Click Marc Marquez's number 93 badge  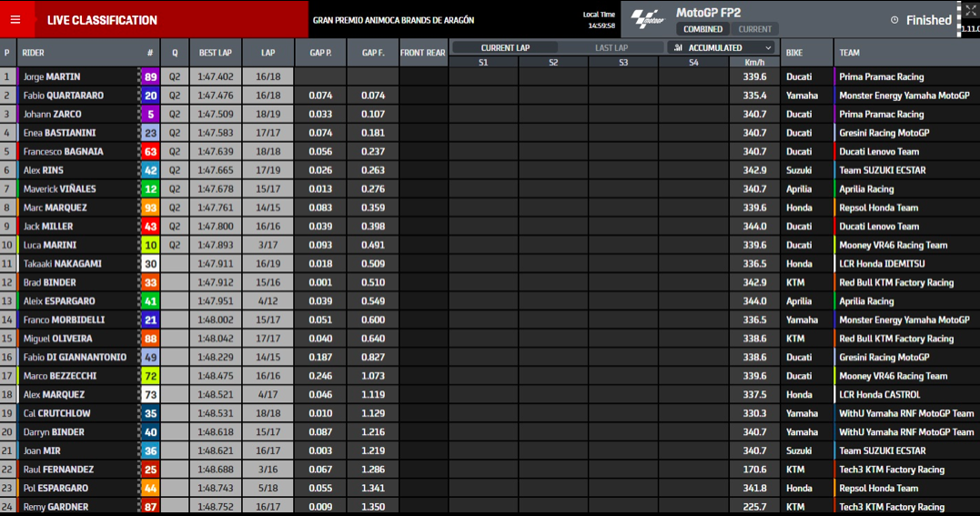[150, 207]
